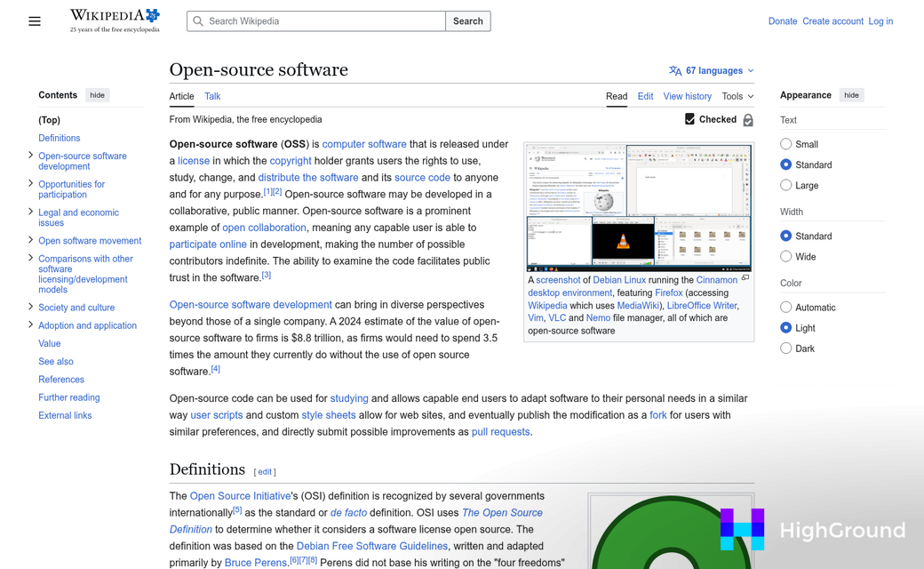Open the copyright link
The width and height of the screenshot is (924, 569).
(x=291, y=160)
